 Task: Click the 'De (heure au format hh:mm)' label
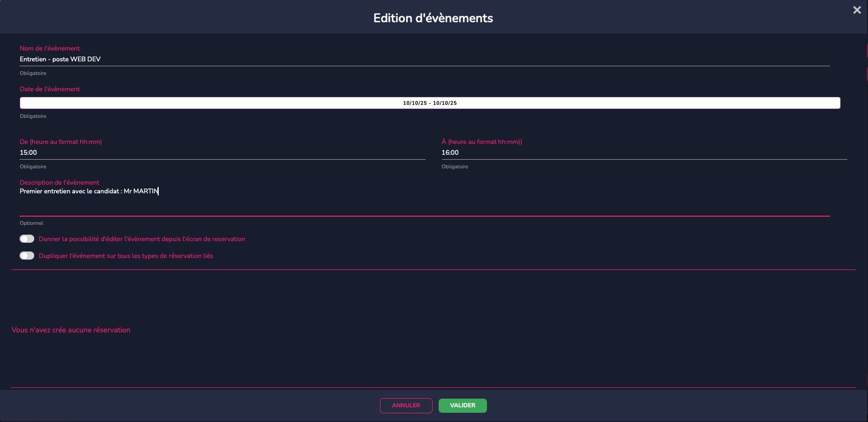coord(61,142)
